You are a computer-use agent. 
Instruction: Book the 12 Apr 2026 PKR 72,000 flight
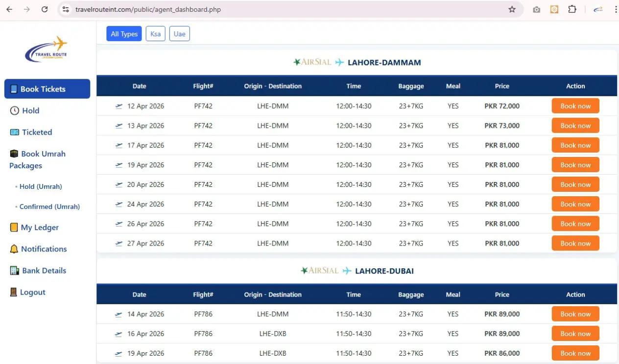point(575,106)
